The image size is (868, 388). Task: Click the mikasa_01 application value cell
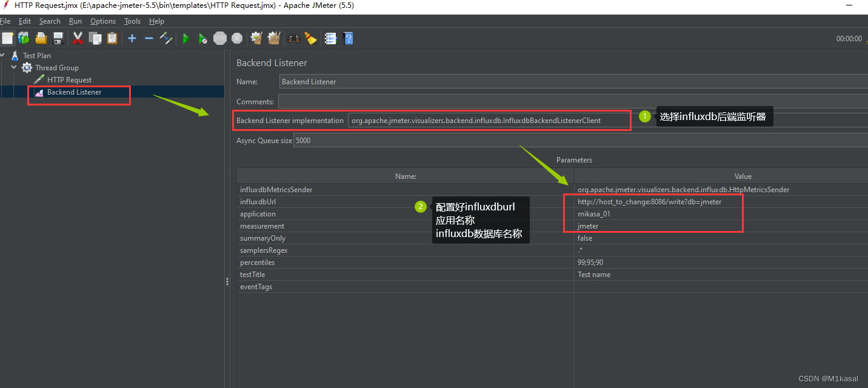(721, 214)
